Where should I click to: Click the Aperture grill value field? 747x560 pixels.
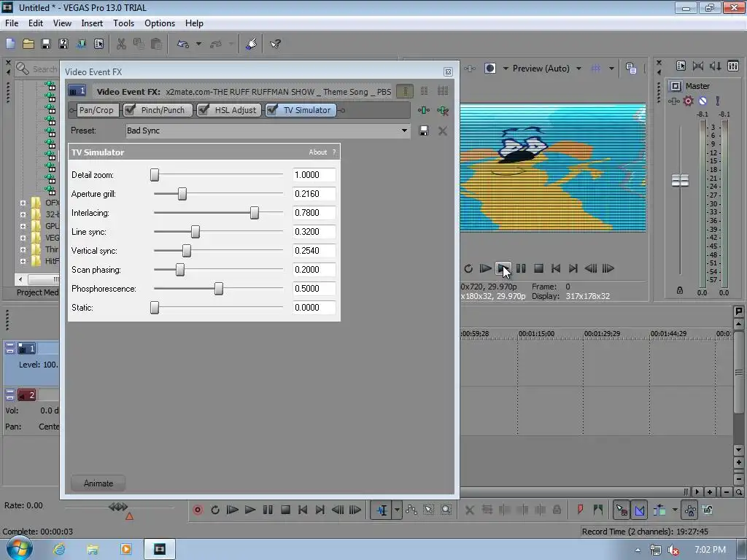[314, 194]
